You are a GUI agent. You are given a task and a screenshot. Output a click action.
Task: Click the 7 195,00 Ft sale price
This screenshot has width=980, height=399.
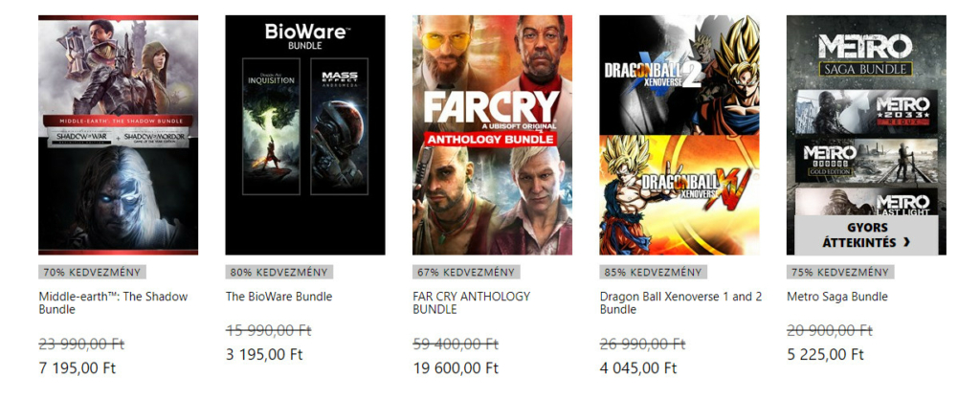pos(78,367)
